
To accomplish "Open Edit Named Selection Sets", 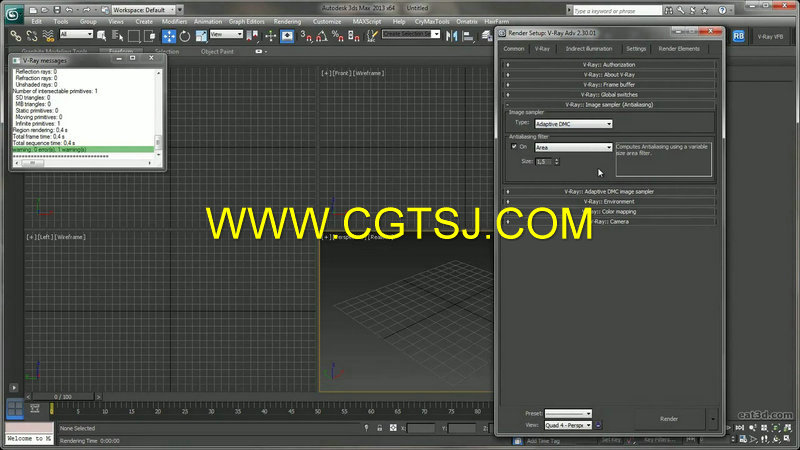I will click(372, 36).
